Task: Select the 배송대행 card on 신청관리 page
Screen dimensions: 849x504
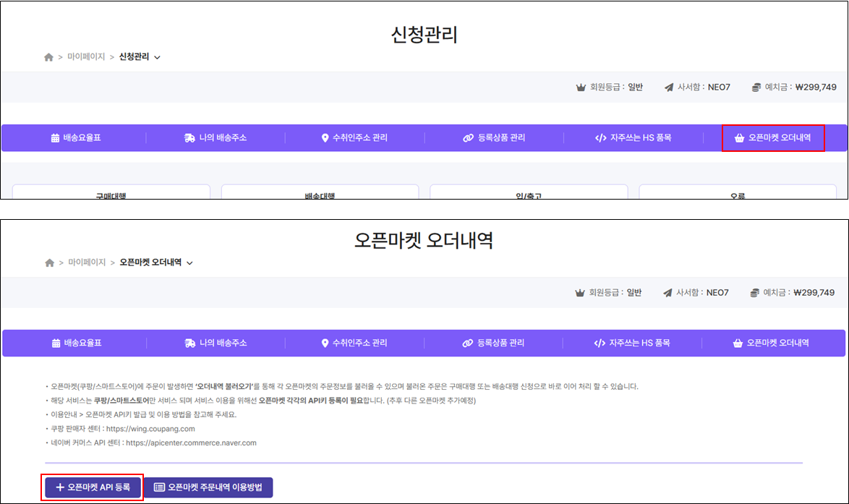Action: (x=320, y=193)
